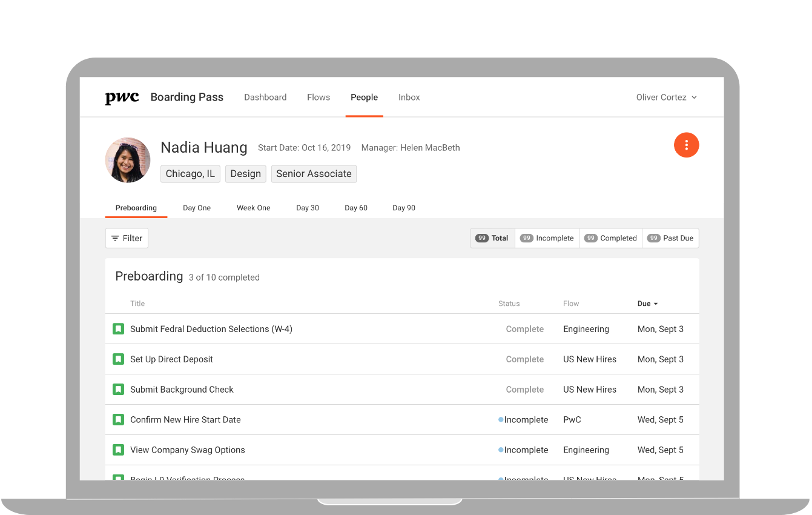Click green icon beside Confirm New Hire Start Date

118,420
